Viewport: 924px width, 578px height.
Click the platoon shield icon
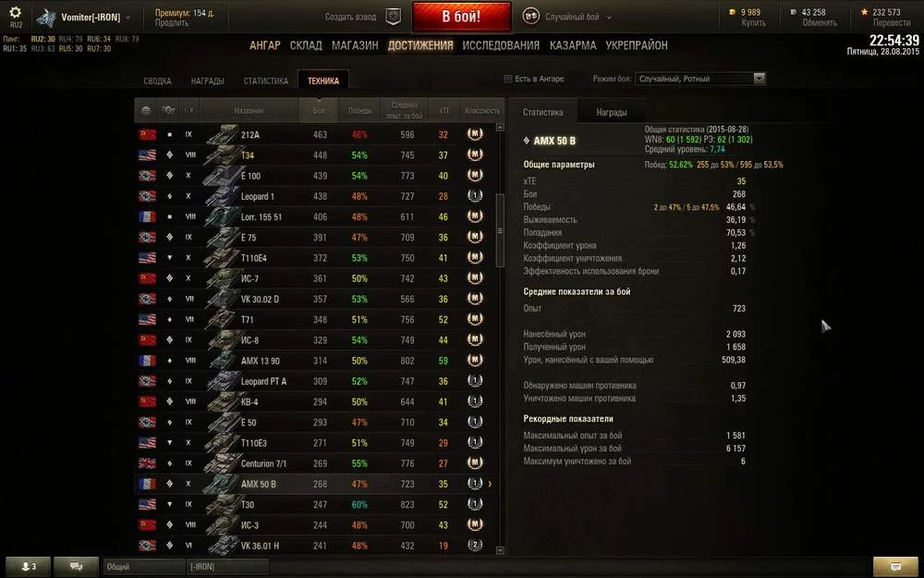[393, 17]
